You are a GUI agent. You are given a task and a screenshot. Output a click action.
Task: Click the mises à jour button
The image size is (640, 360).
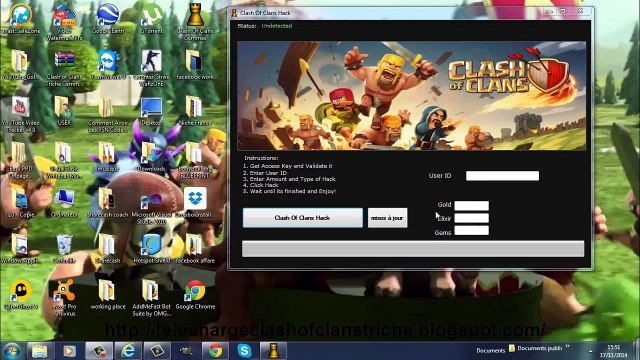click(387, 218)
